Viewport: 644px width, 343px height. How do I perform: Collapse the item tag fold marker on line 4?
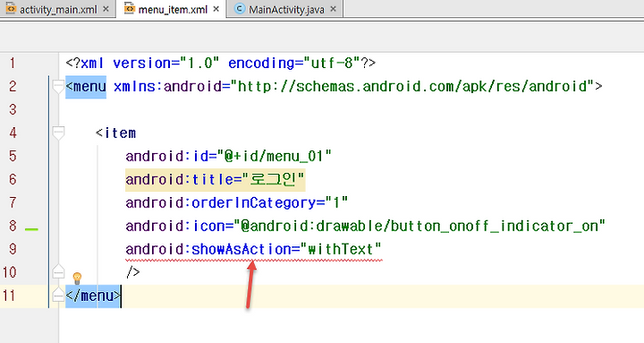(59, 133)
